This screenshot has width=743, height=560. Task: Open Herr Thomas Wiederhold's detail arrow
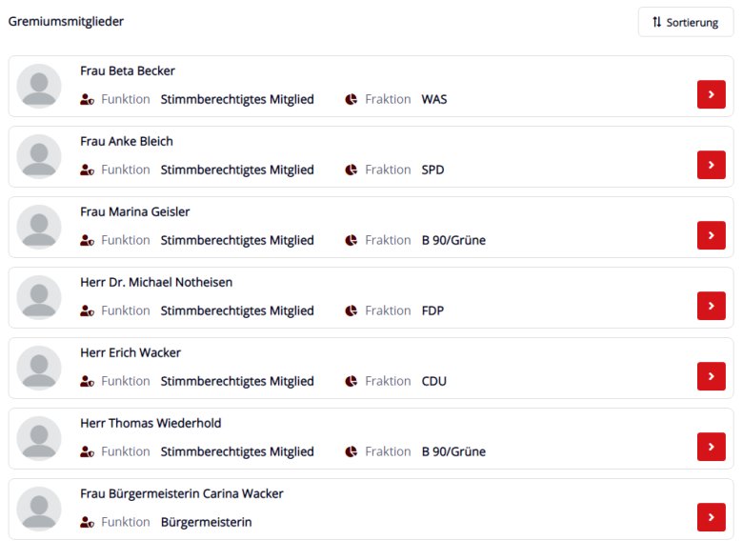(711, 447)
